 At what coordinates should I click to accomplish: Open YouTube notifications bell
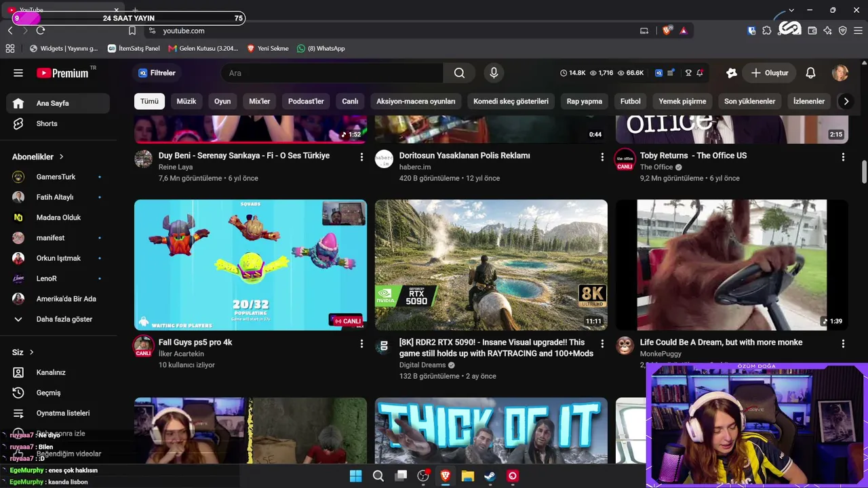(810, 73)
